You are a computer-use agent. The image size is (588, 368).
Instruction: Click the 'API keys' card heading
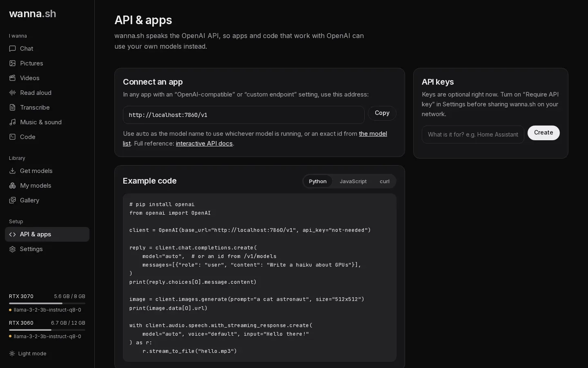(438, 82)
